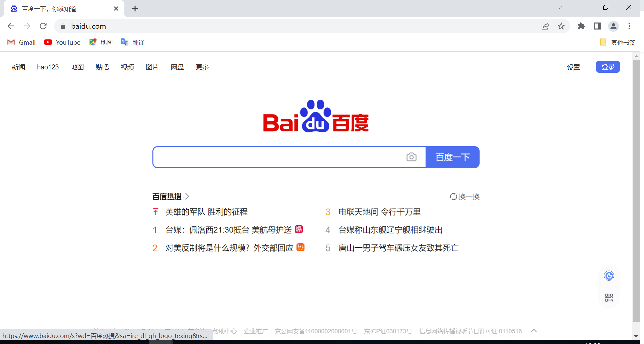This screenshot has width=644, height=344.
Task: Bookmark this tab with star icon
Action: click(561, 26)
